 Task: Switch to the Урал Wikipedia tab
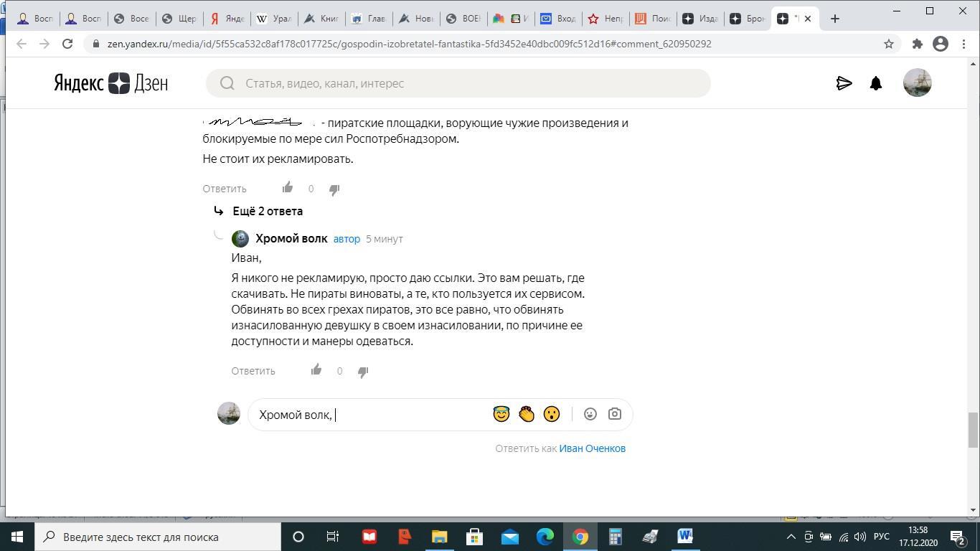(275, 19)
